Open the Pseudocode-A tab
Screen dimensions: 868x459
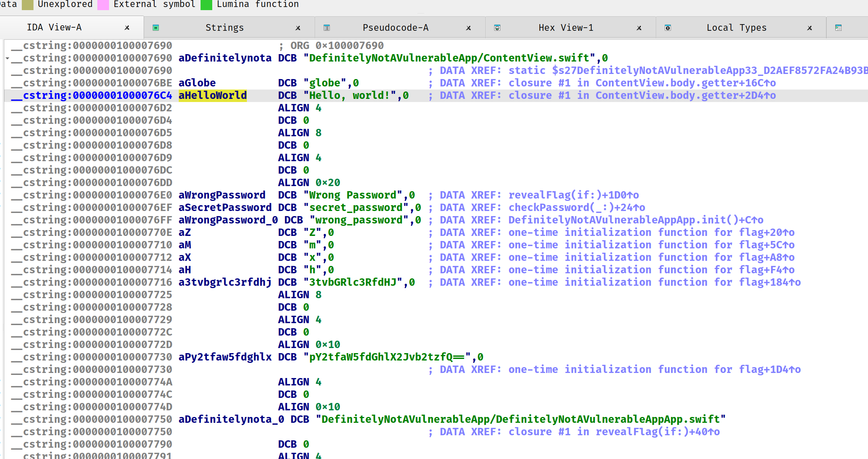395,28
